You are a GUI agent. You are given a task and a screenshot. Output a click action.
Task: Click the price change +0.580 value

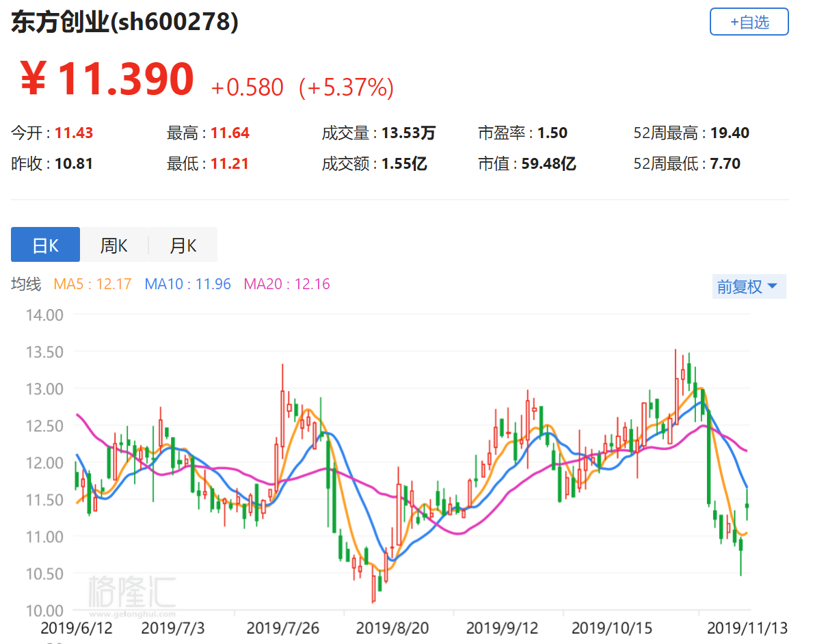[248, 87]
